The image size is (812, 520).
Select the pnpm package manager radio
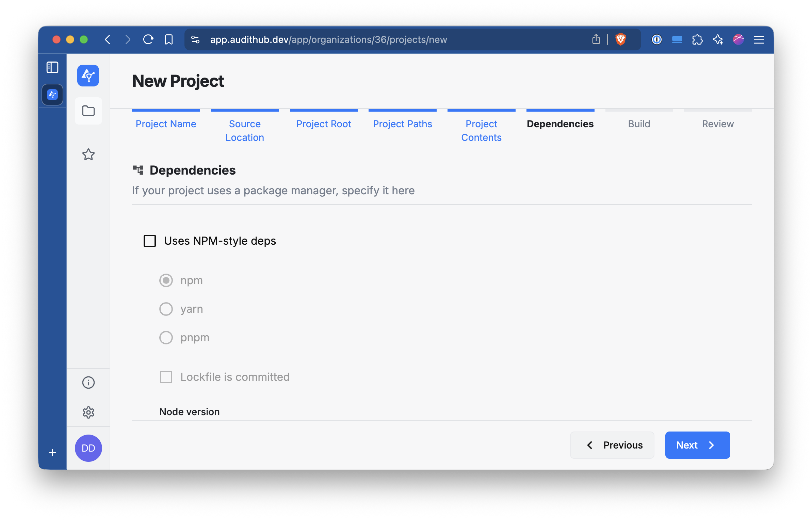(x=166, y=337)
